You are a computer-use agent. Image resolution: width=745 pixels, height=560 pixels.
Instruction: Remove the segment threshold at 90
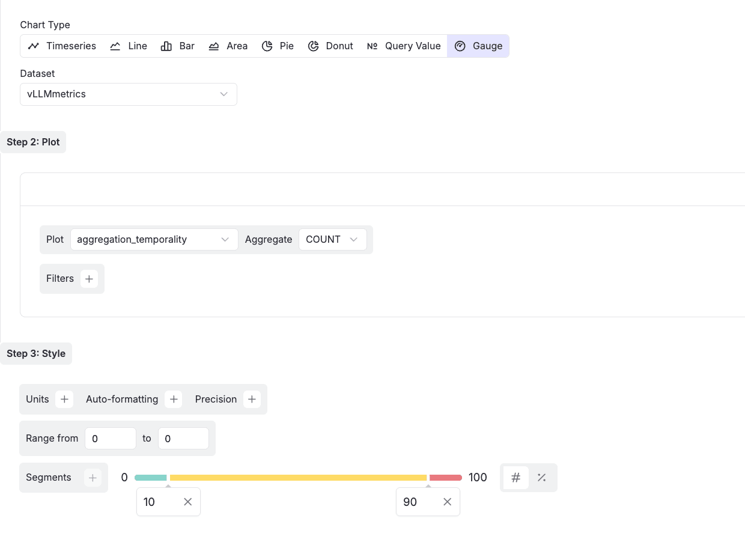point(447,502)
